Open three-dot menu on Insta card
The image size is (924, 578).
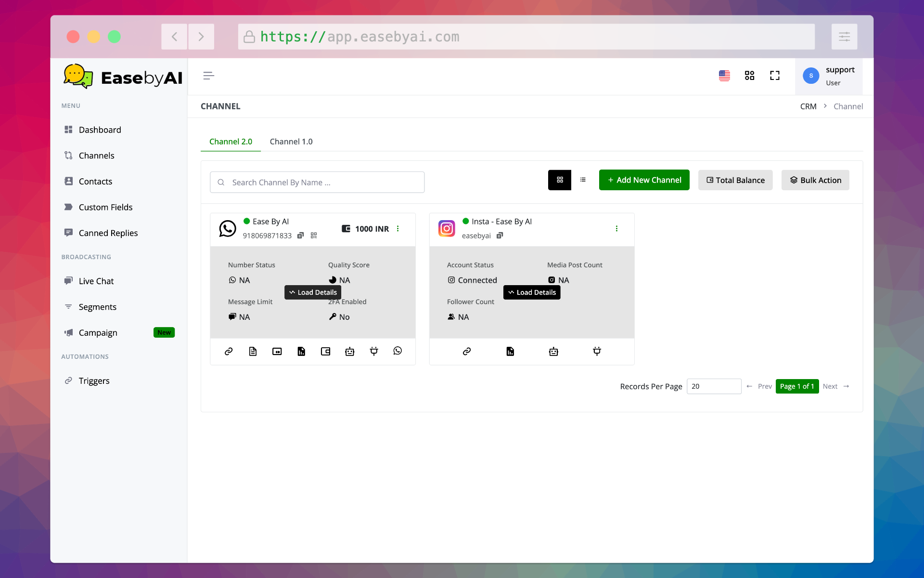pyautogui.click(x=616, y=229)
